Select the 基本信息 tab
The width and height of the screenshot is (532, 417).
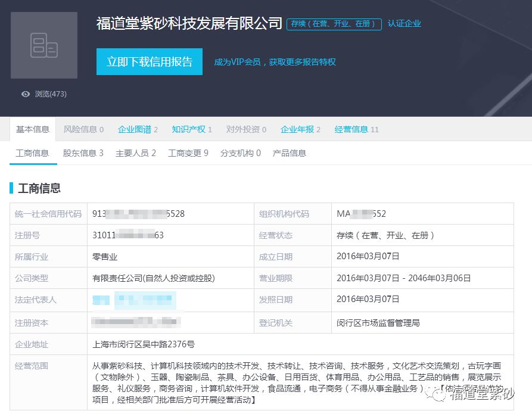(33, 129)
